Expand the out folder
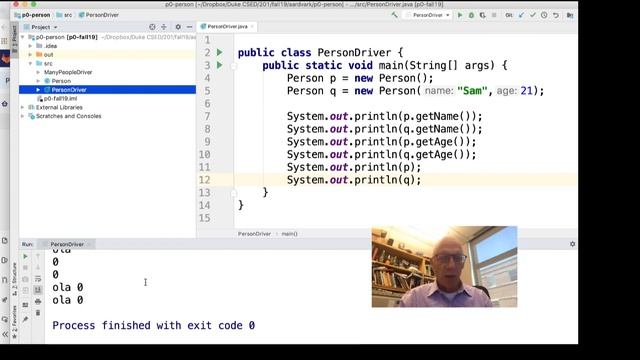 (30, 55)
